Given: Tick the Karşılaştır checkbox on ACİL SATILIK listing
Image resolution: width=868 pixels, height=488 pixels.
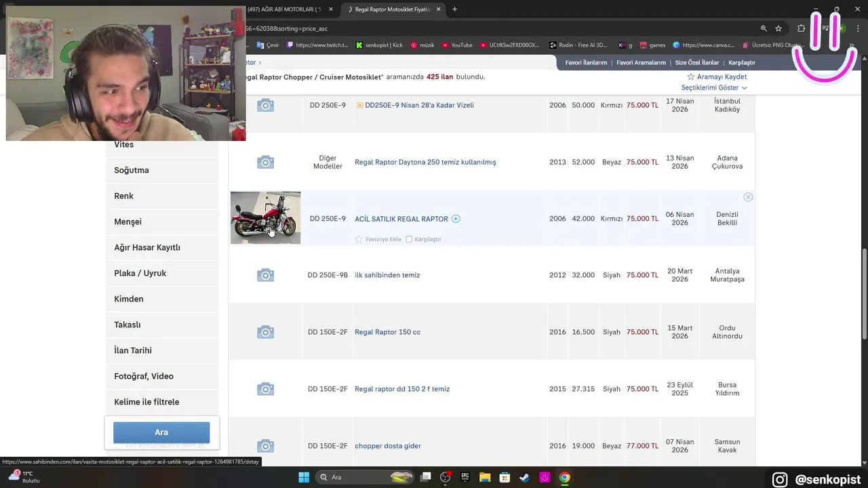Looking at the screenshot, I should [x=409, y=239].
